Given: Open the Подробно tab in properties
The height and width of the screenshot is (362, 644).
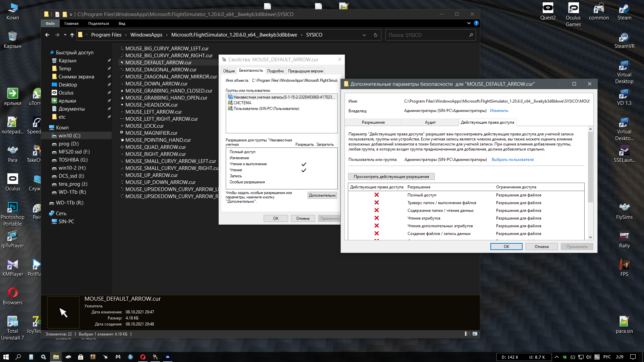Looking at the screenshot, I should pos(275,71).
